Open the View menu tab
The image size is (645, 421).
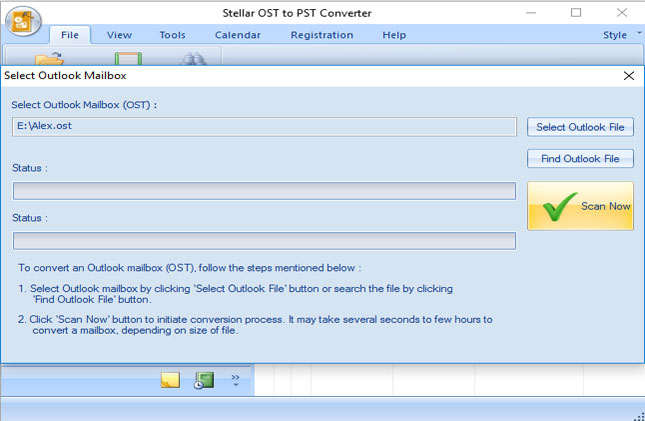[119, 35]
